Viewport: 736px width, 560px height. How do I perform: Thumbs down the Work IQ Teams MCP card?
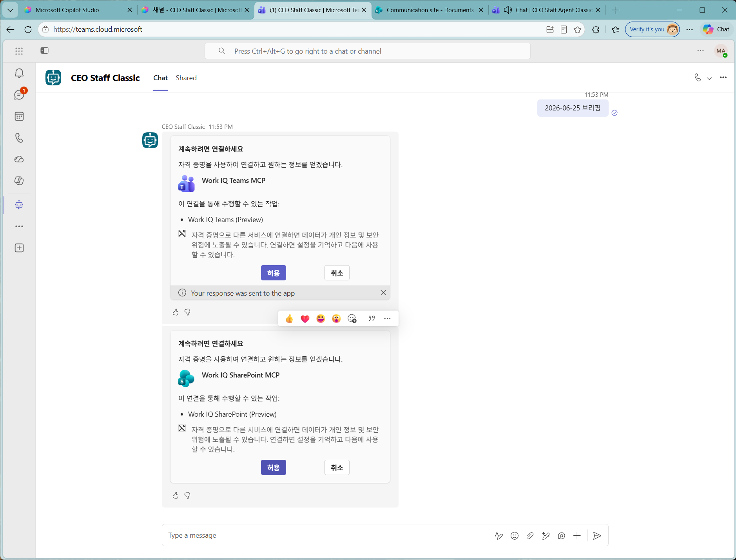[x=187, y=312]
